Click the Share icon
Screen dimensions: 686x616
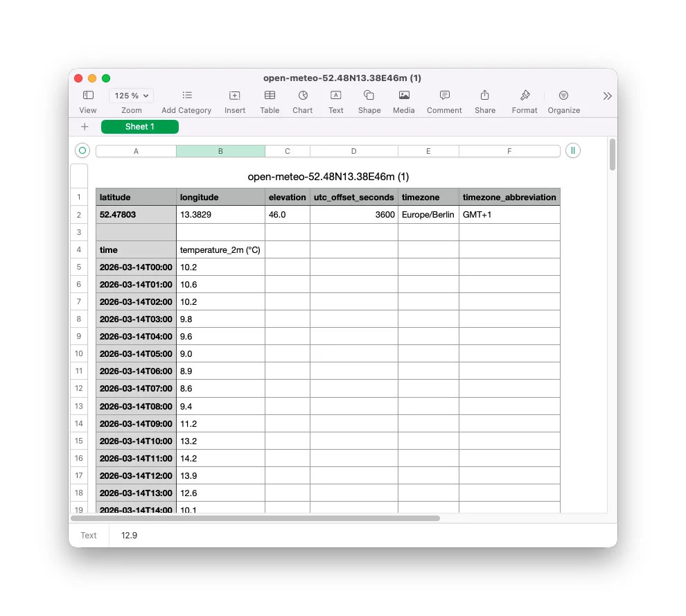tap(484, 98)
